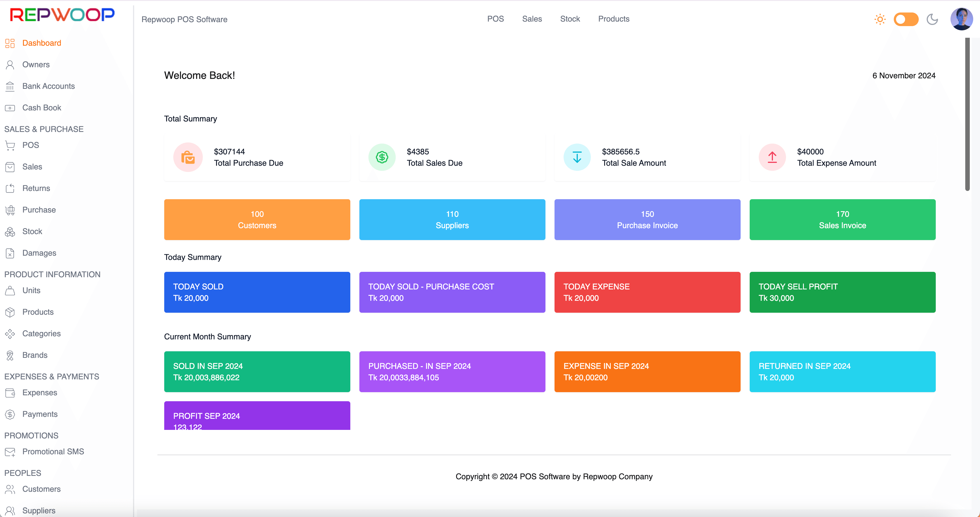The height and width of the screenshot is (517, 980).
Task: Click the red TODAY EXPENSE tile
Action: pos(647,292)
